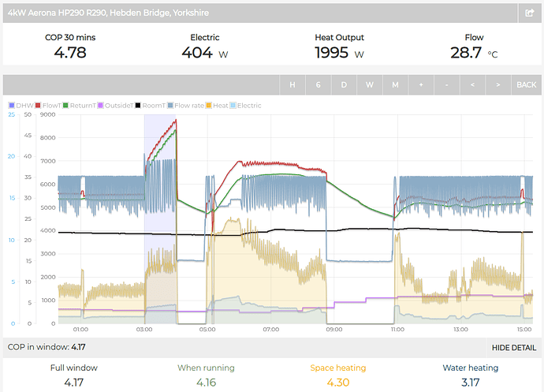
Task: Pan chart later with right arrow
Action: tap(497, 84)
